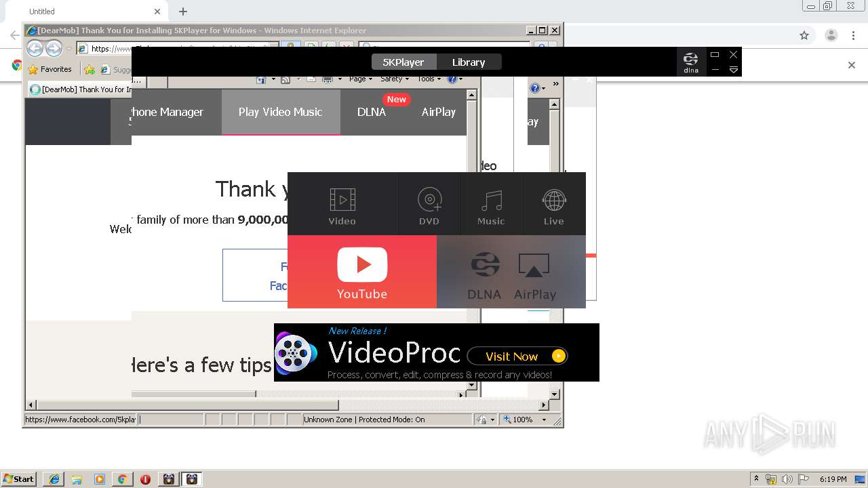Viewport: 868px width, 488px height.
Task: Close the Untitled Chrome tab
Action: point(157,12)
